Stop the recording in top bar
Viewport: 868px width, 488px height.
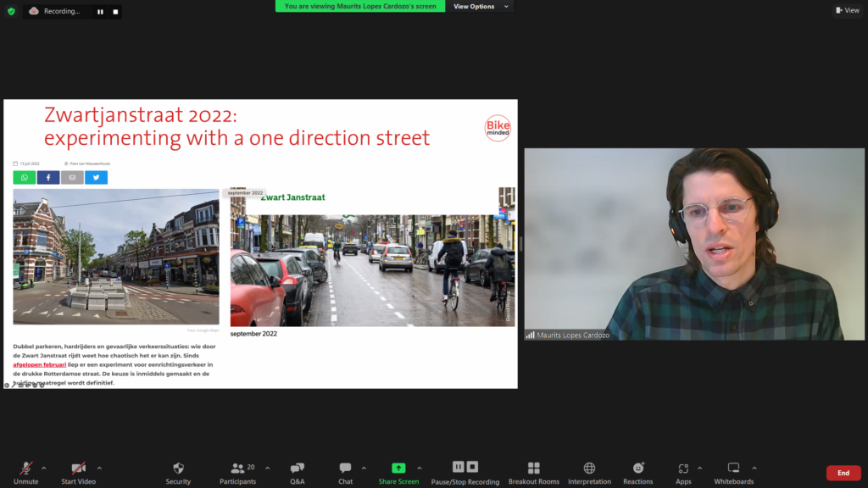[115, 12]
